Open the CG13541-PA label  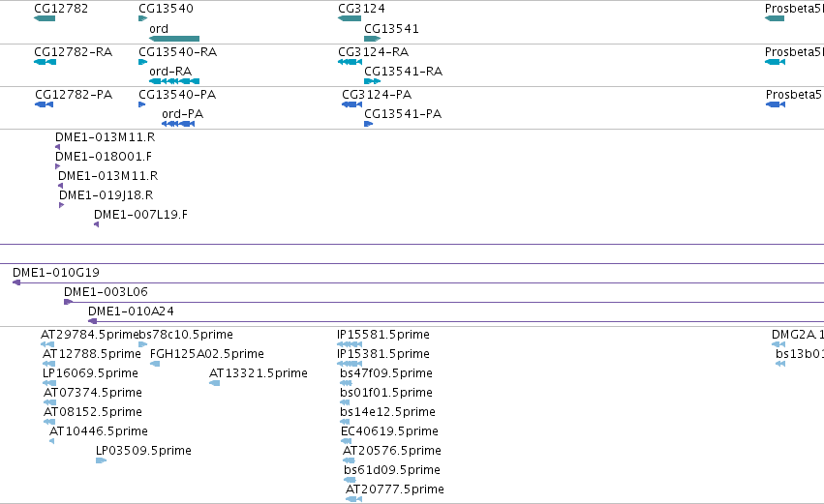tap(403, 113)
